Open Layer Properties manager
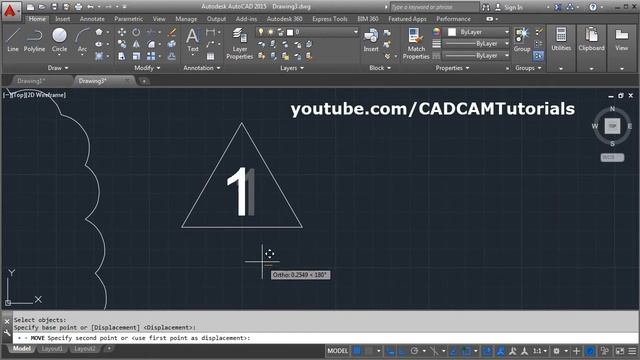 240,44
